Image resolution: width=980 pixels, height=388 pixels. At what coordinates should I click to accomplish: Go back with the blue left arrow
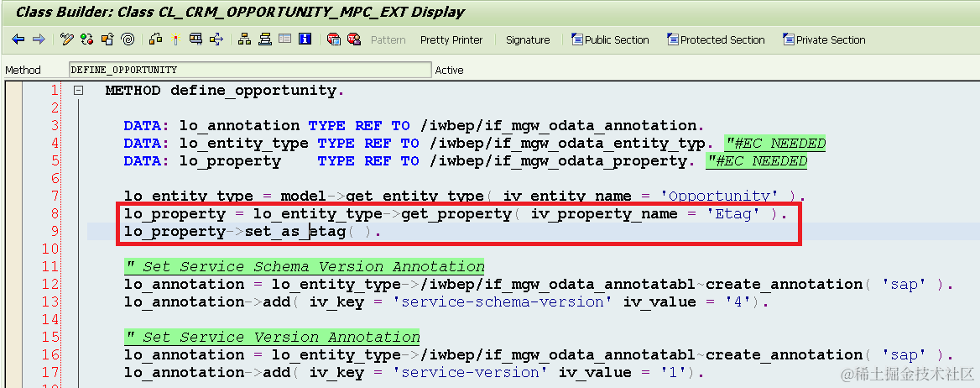tap(18, 39)
